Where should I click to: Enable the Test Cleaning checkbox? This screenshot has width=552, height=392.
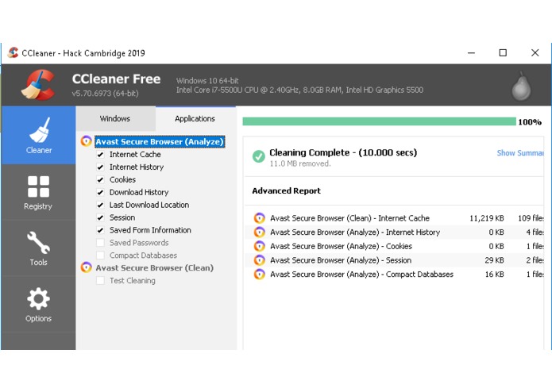pyautogui.click(x=100, y=281)
